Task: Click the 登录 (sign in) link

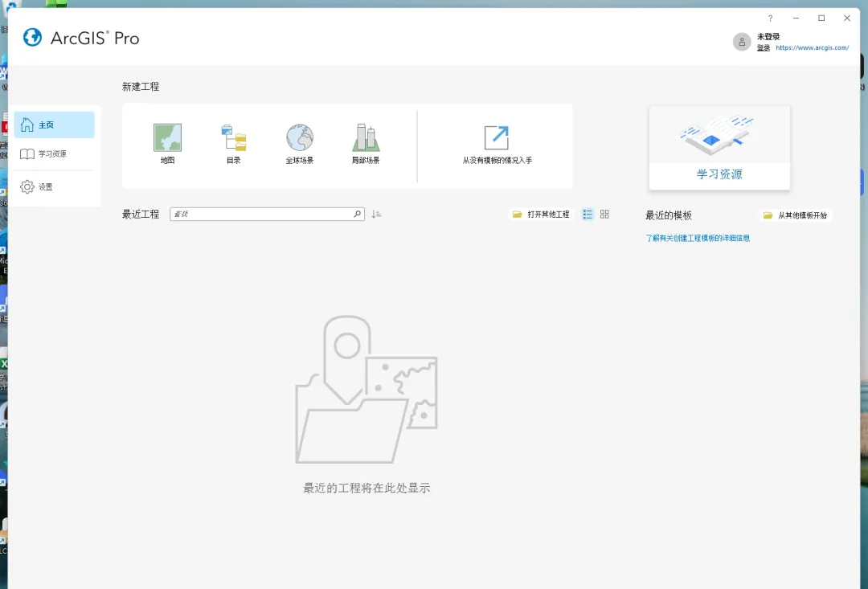Action: click(764, 47)
